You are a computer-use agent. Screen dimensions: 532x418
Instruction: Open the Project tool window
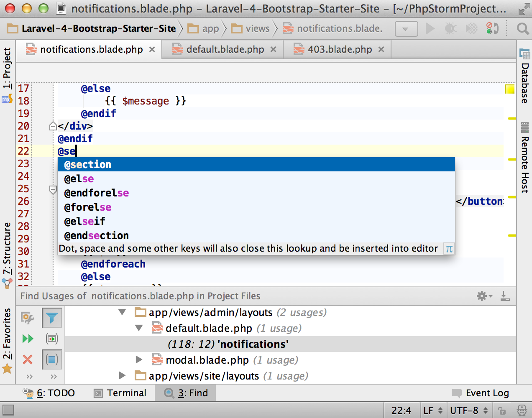tap(7, 68)
